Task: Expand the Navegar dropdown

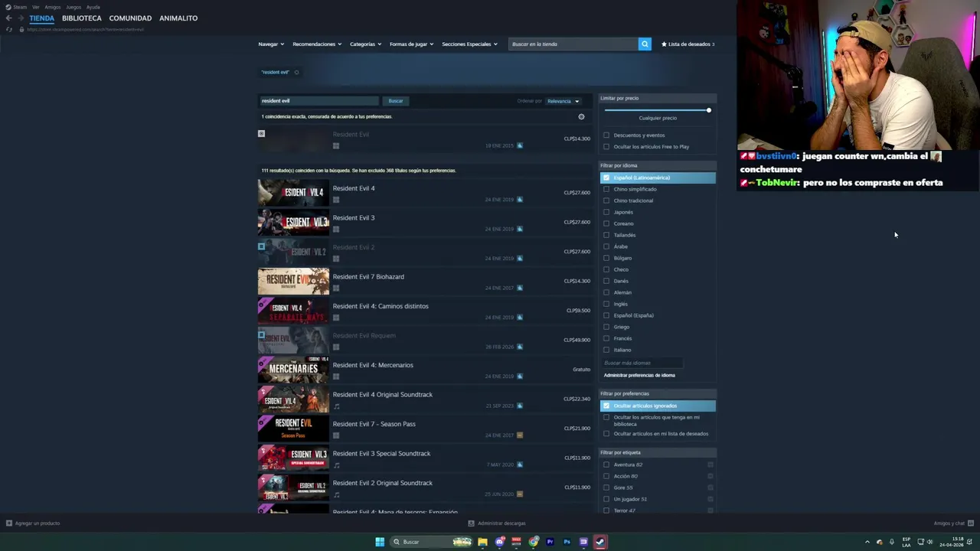Action: tap(271, 44)
